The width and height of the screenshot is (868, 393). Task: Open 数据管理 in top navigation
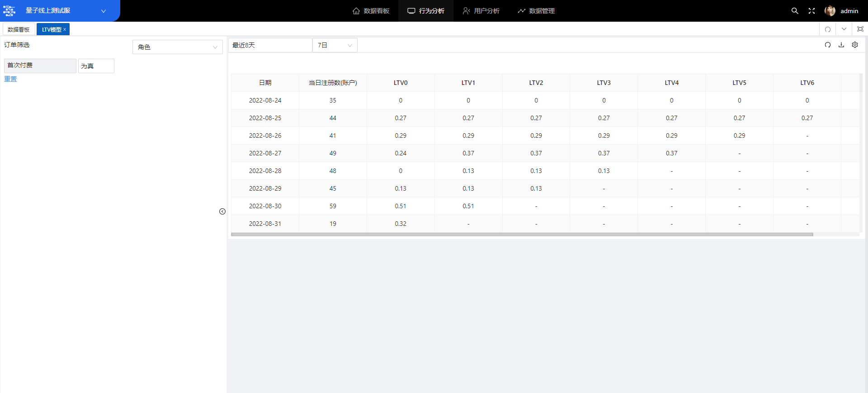tap(536, 11)
